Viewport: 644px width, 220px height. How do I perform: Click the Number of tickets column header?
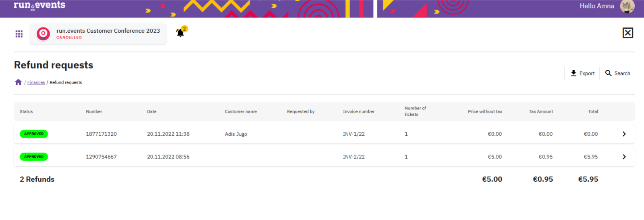tap(415, 111)
